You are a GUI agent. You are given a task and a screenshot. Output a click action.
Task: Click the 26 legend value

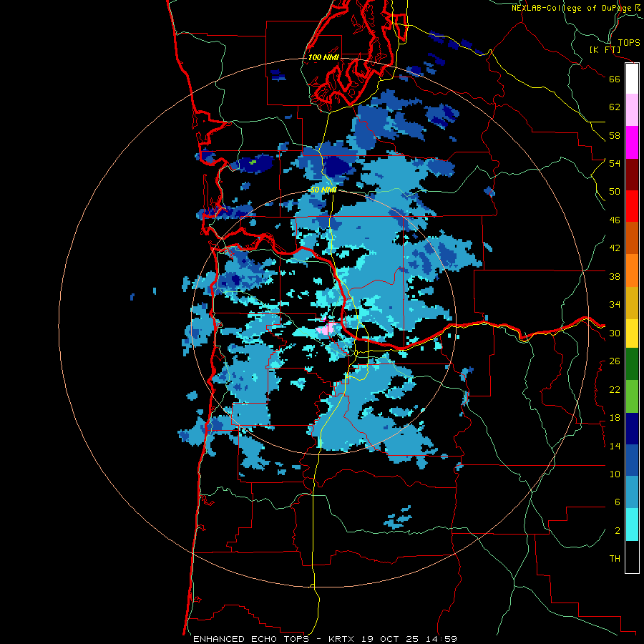tap(615, 361)
